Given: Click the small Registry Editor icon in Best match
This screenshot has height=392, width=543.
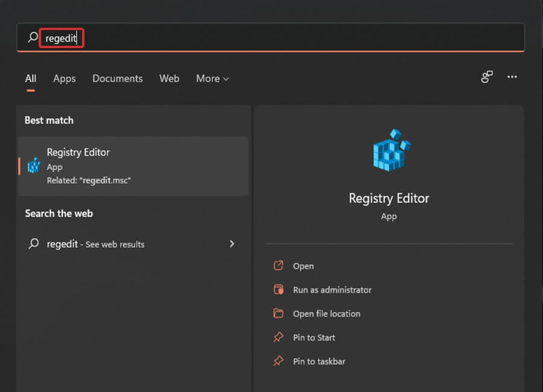Looking at the screenshot, I should pos(34,165).
